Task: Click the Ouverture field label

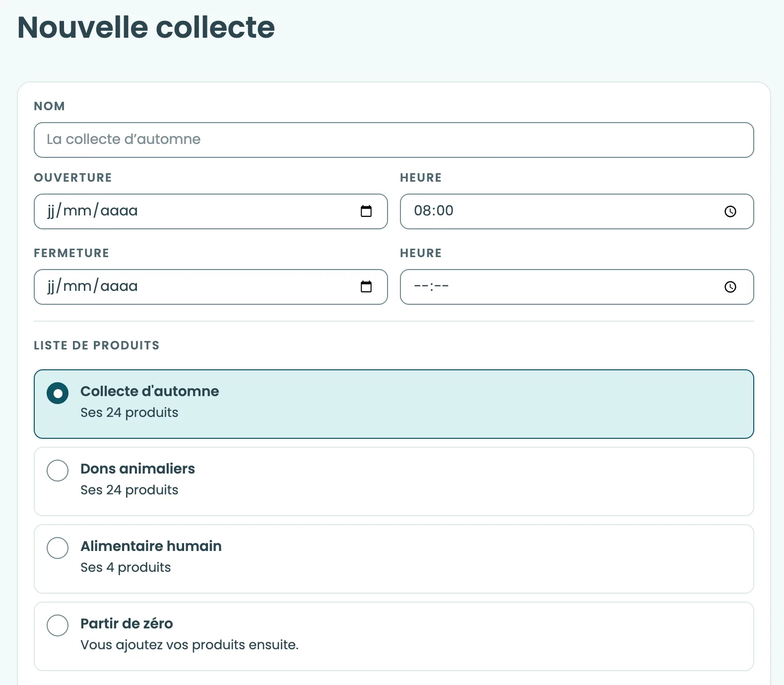Action: (73, 178)
